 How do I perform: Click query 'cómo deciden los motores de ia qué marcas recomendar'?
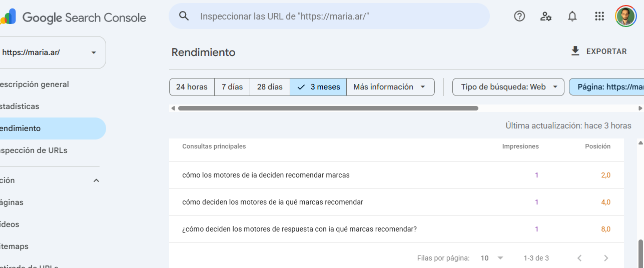point(273,202)
